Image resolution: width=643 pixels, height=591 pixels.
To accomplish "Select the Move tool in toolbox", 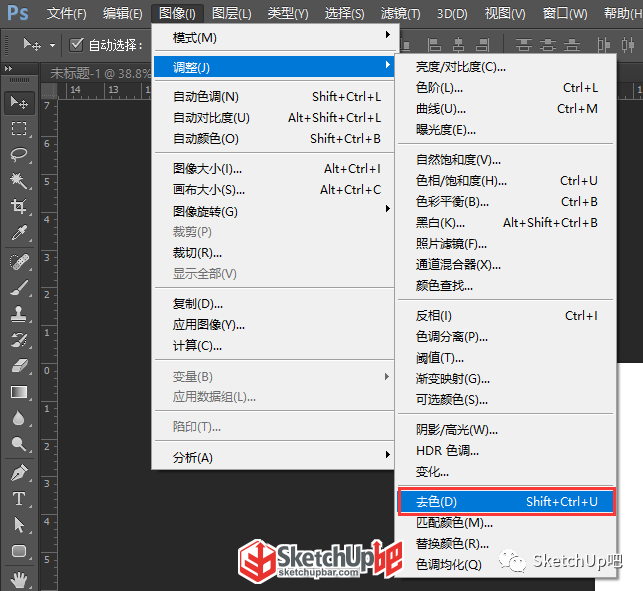I will coord(19,103).
